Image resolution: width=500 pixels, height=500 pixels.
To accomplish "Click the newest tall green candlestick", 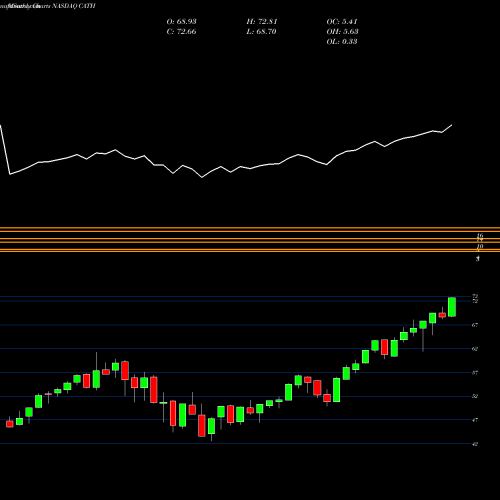I will (452, 307).
